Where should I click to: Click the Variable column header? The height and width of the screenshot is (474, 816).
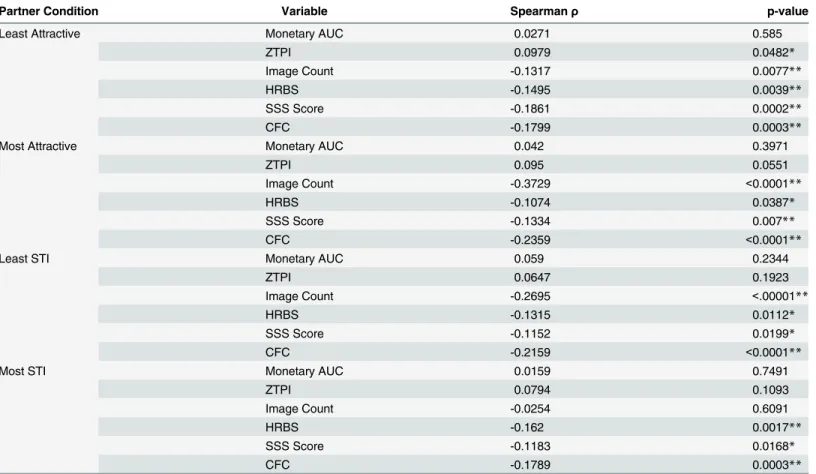[304, 11]
